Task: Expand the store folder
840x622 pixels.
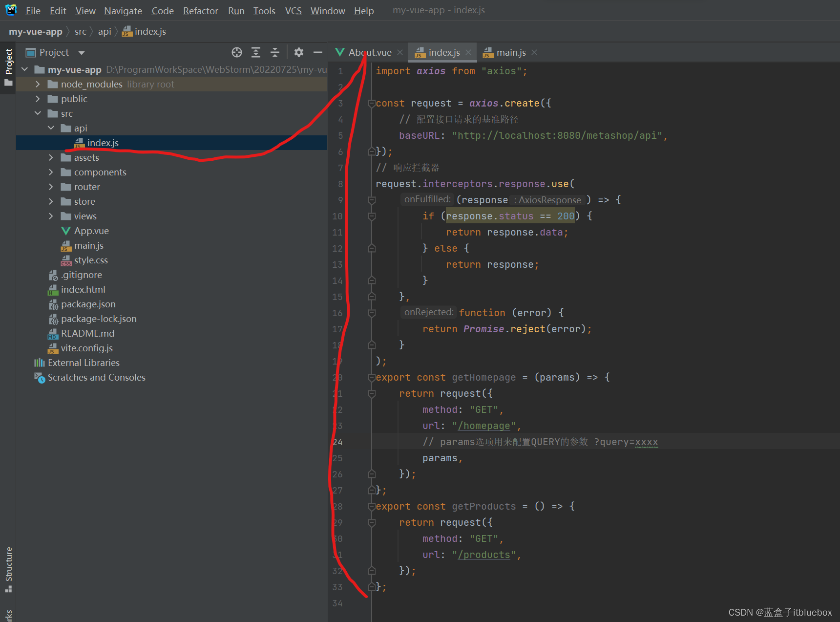Action: 51,201
